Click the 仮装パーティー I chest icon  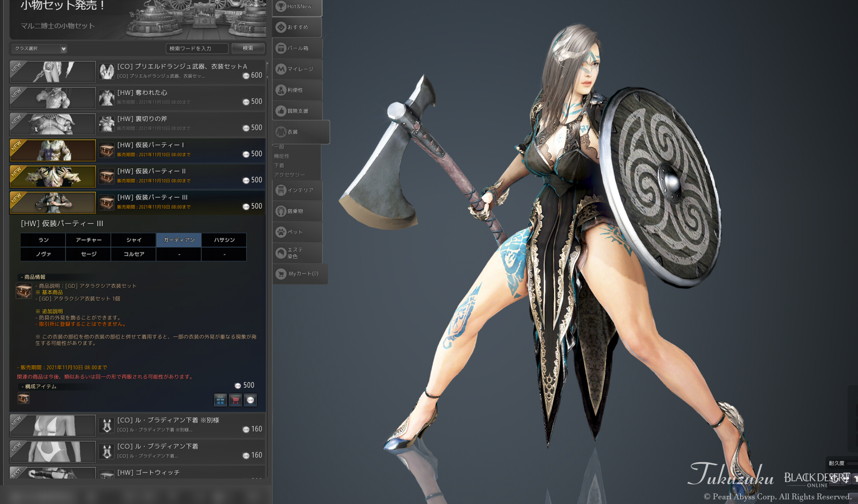[x=107, y=150]
